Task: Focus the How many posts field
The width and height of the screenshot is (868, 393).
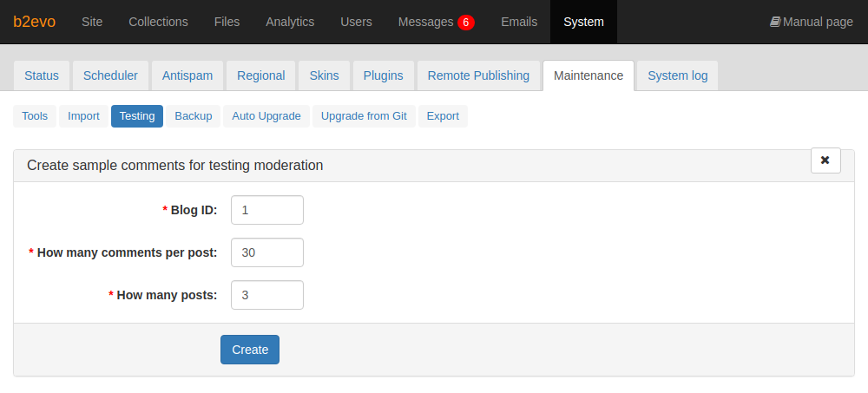Action: coord(267,295)
